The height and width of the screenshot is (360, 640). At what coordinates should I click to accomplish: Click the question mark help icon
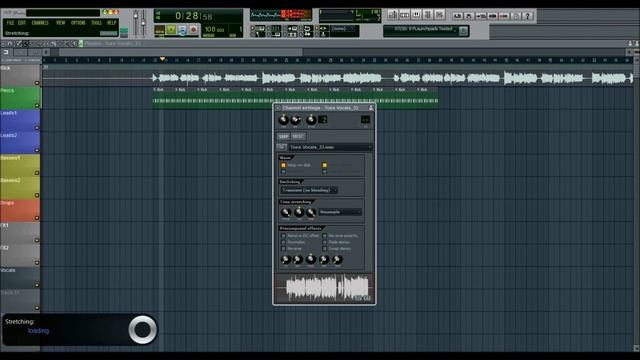pos(527,16)
